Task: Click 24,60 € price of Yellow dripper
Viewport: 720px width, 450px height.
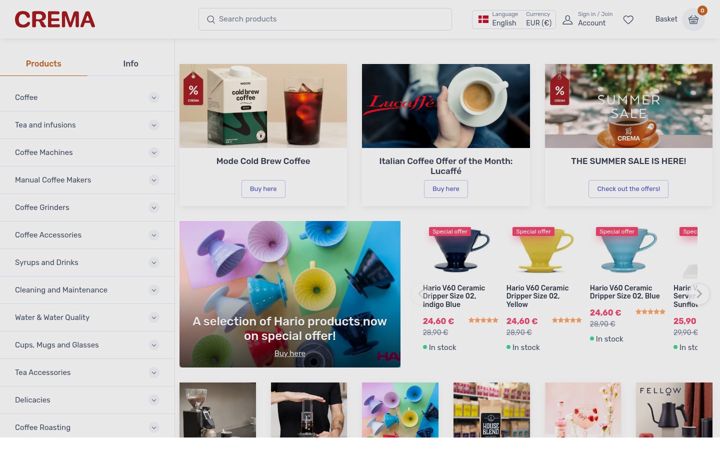Action: [x=522, y=321]
